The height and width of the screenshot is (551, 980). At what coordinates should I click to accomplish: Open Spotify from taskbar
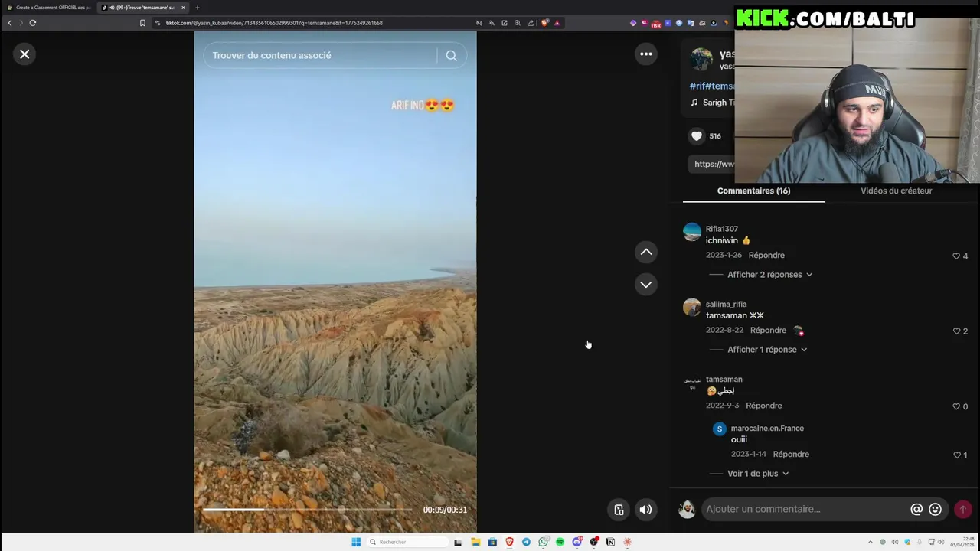coord(560,542)
